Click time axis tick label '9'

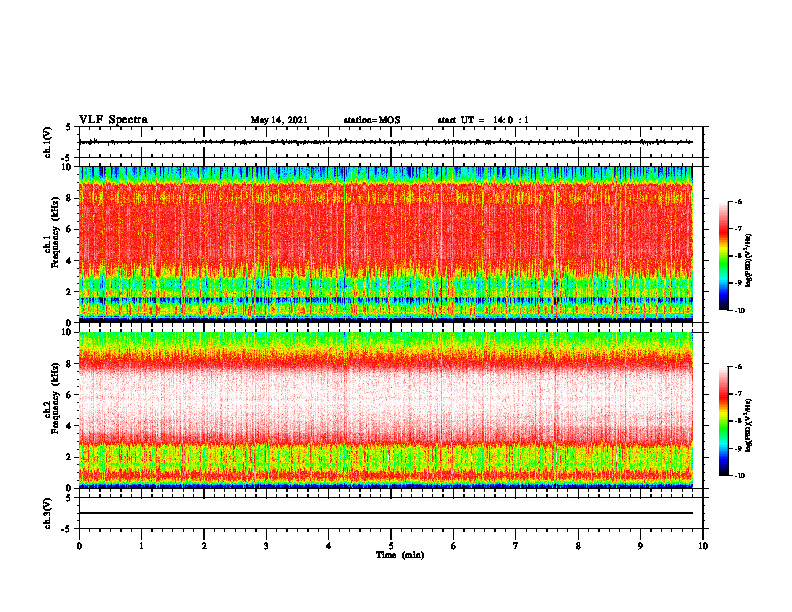640,546
